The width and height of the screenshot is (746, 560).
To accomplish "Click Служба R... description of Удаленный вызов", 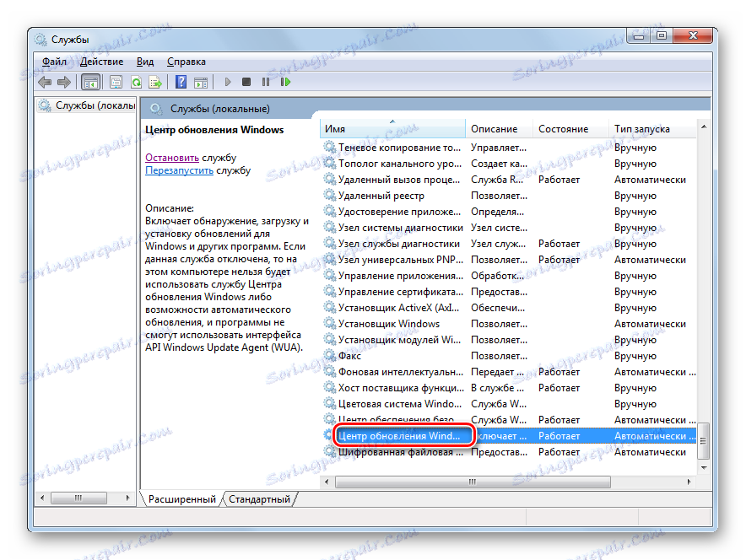I will 497,180.
